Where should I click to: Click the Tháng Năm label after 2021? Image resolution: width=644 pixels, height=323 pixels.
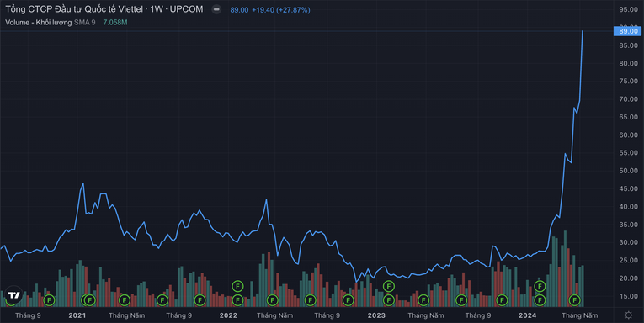point(126,315)
